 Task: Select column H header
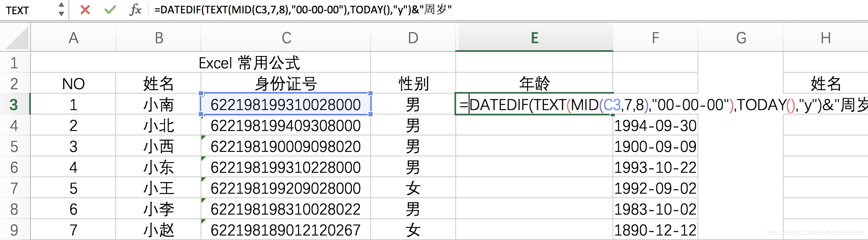tap(825, 38)
